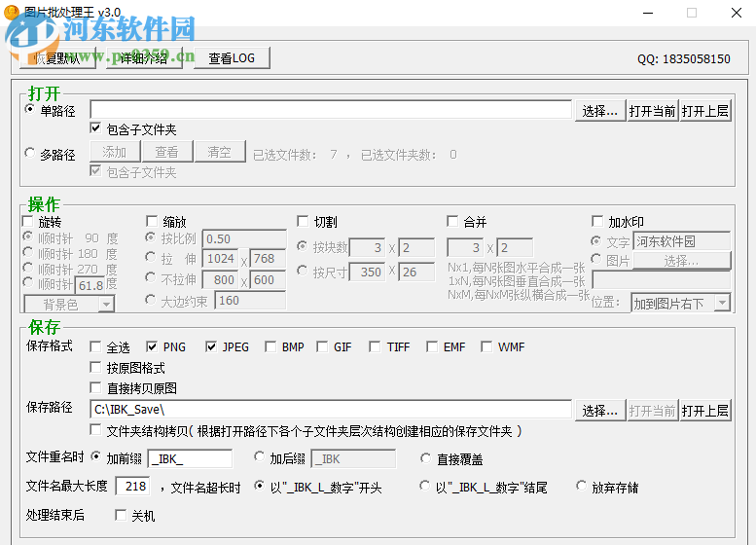
Task: Check the EMF save format
Action: click(432, 346)
